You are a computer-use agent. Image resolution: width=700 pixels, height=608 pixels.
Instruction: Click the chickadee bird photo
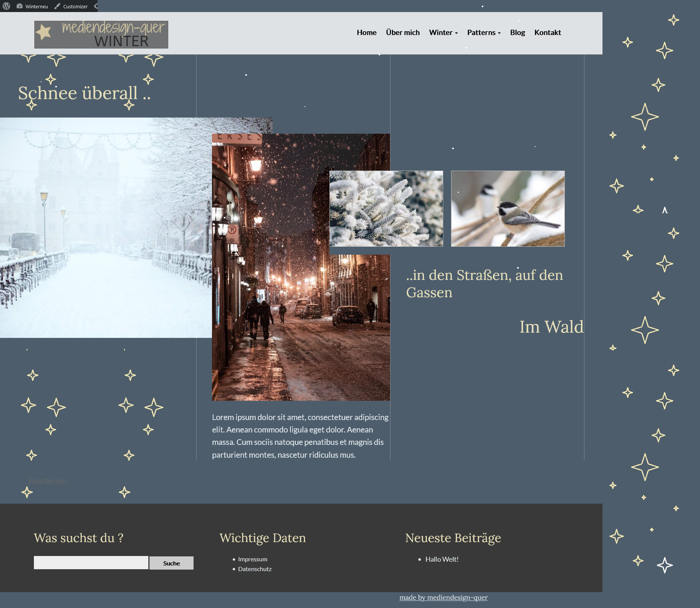pos(508,209)
